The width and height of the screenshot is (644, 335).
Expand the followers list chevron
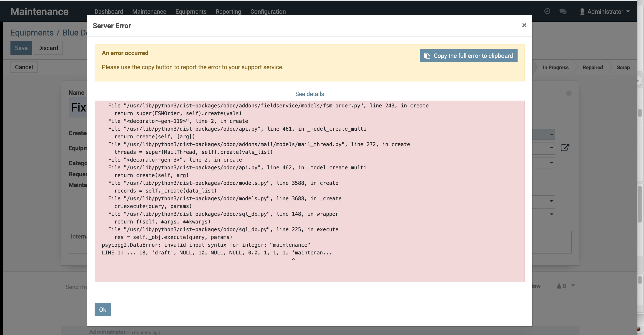[573, 286]
